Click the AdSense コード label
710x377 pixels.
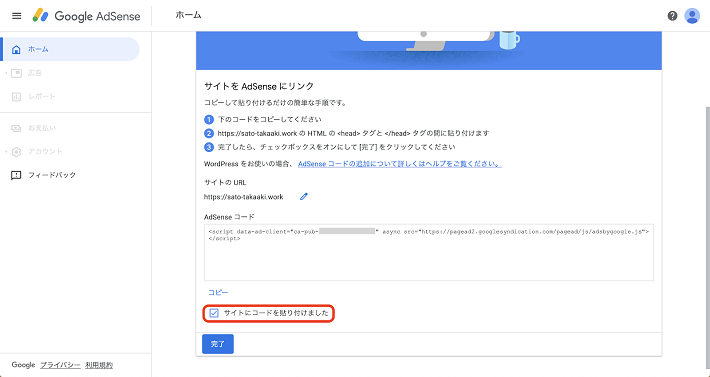[229, 217]
